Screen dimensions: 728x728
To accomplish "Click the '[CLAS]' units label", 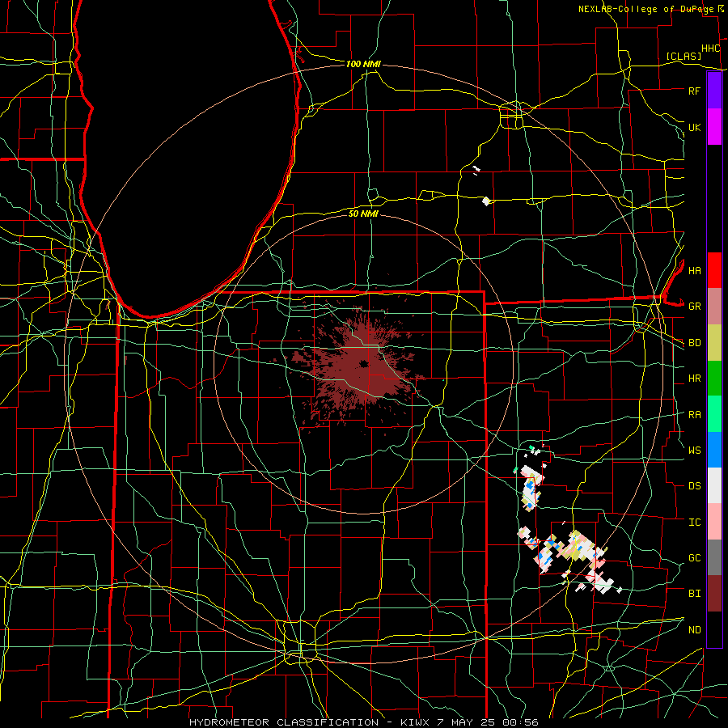I will click(684, 56).
